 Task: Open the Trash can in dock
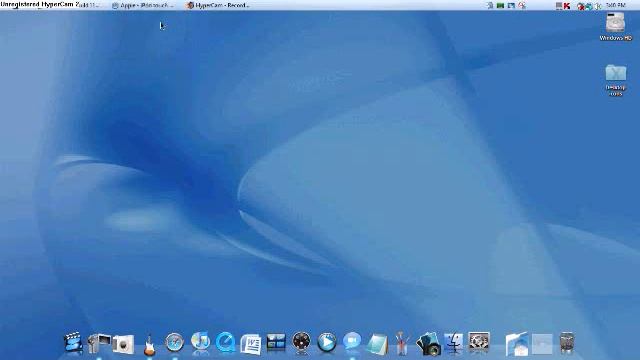click(x=567, y=343)
